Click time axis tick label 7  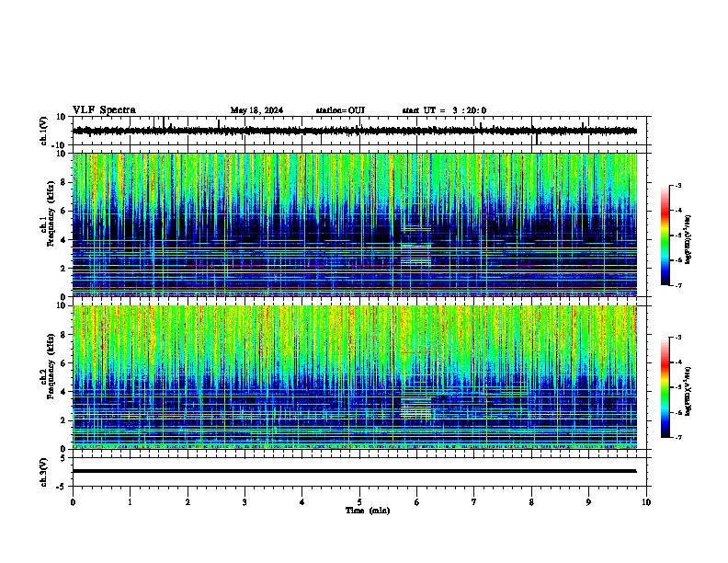[x=474, y=502]
